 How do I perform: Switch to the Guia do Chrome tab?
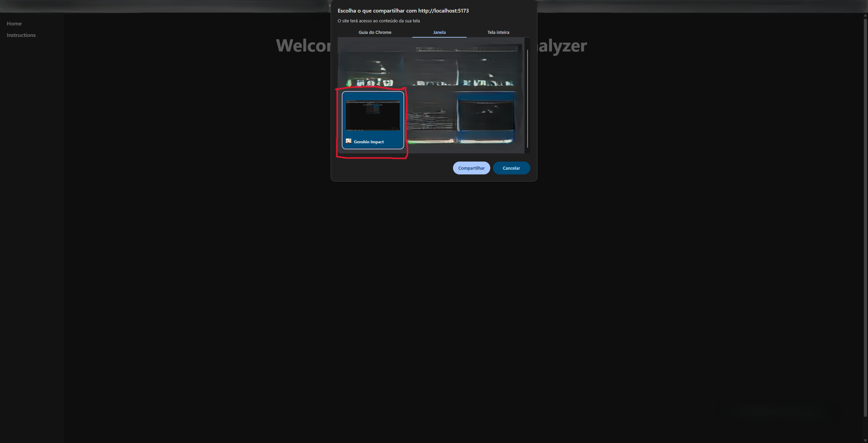coord(375,32)
